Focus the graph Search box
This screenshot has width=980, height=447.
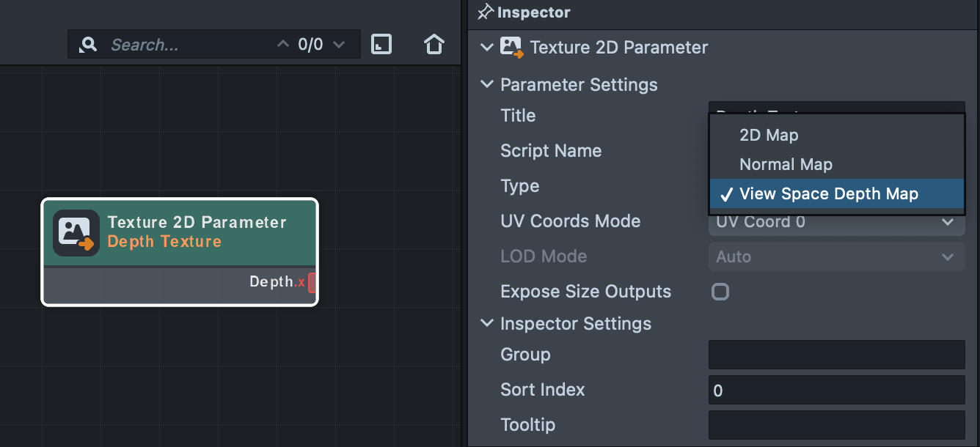[x=191, y=45]
